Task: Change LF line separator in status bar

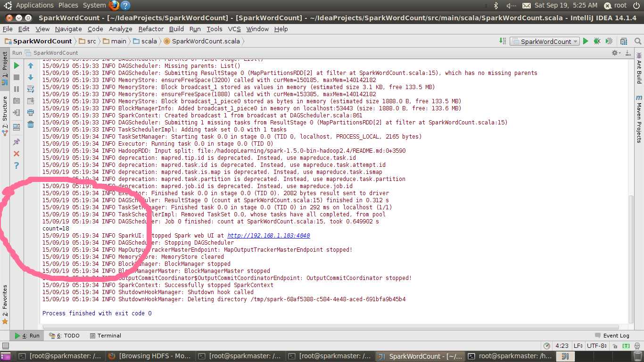Action: coord(578,346)
